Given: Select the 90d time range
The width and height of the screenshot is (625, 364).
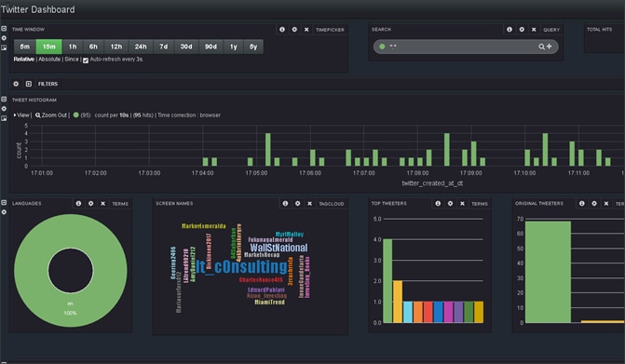Looking at the screenshot, I should click(211, 47).
